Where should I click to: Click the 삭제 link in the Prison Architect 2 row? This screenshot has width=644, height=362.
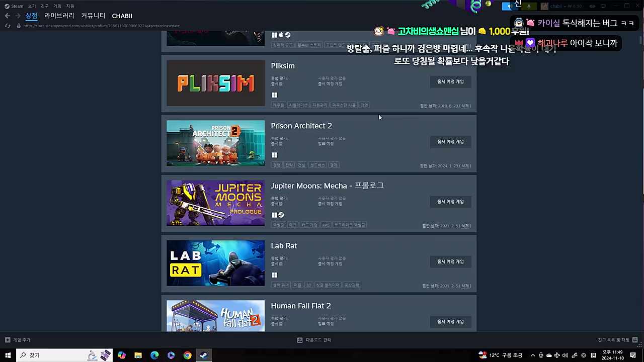point(465,166)
